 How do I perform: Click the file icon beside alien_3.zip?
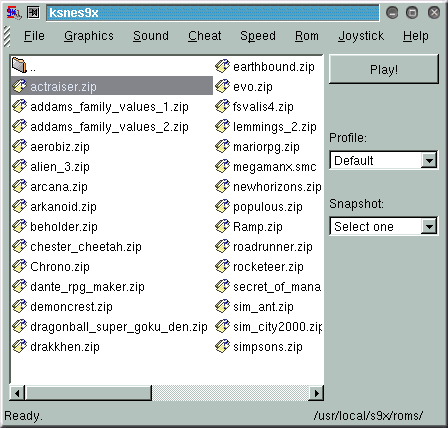click(19, 167)
